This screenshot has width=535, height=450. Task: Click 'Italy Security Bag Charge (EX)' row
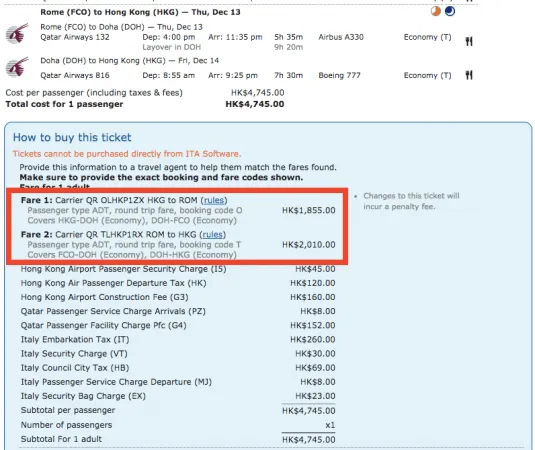tap(177, 396)
